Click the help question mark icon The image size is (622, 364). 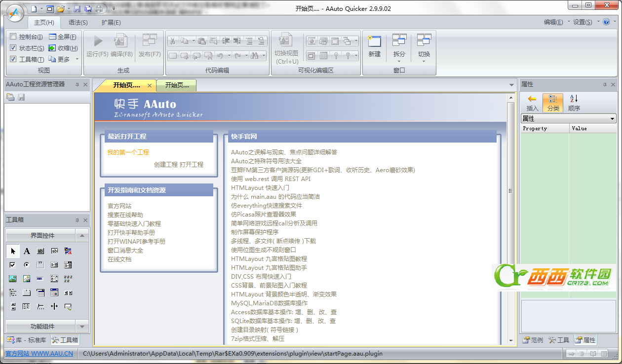click(606, 22)
